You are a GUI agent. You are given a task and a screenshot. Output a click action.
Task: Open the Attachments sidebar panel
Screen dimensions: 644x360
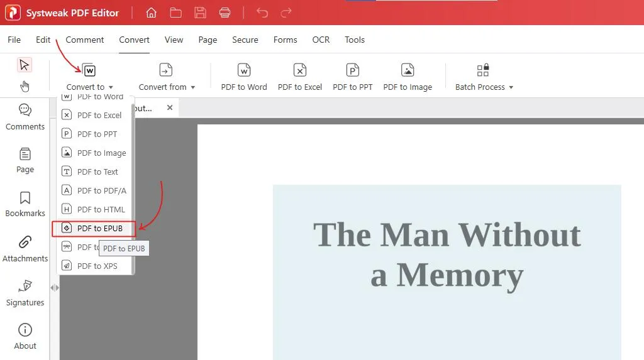pos(25,248)
